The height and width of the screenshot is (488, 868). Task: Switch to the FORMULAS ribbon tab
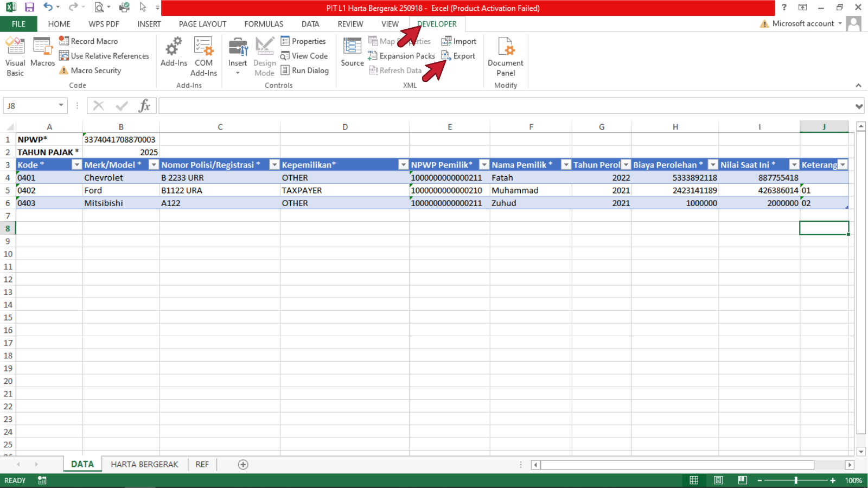[264, 24]
